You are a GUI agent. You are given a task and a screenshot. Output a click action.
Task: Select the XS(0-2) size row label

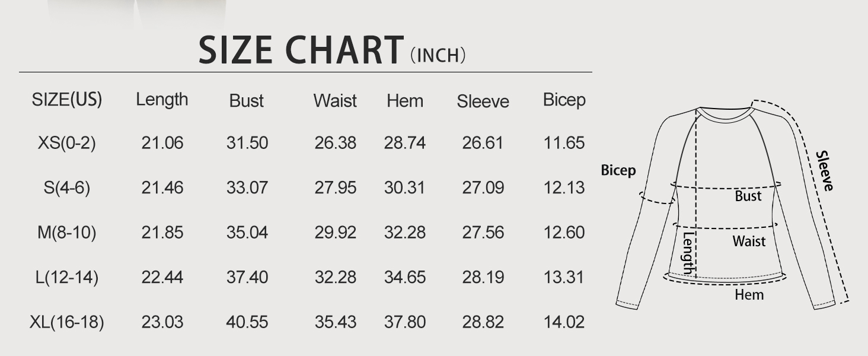[x=67, y=143]
